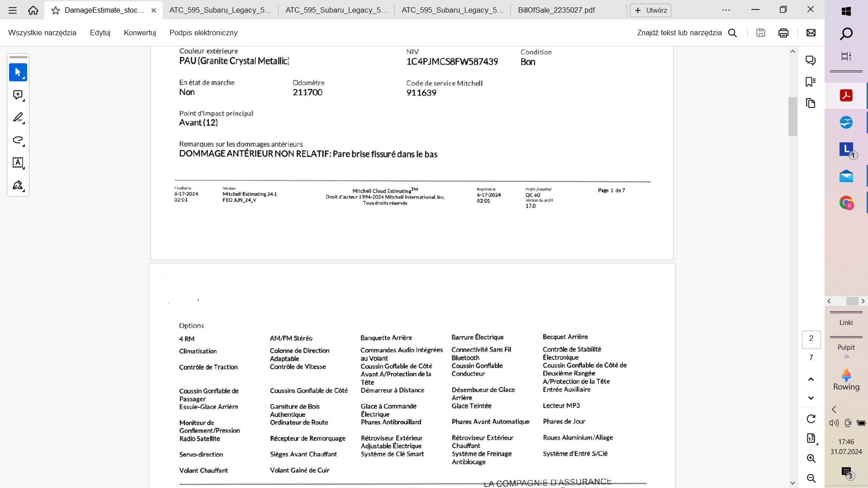Click taskbar scroll right arrow
The height and width of the screenshot is (488, 868).
863,301
